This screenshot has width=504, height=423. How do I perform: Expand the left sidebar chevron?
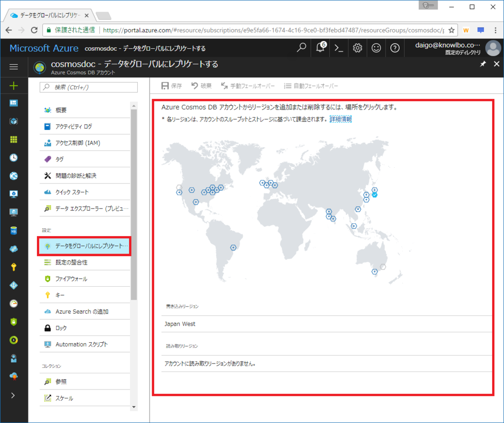[x=13, y=395]
